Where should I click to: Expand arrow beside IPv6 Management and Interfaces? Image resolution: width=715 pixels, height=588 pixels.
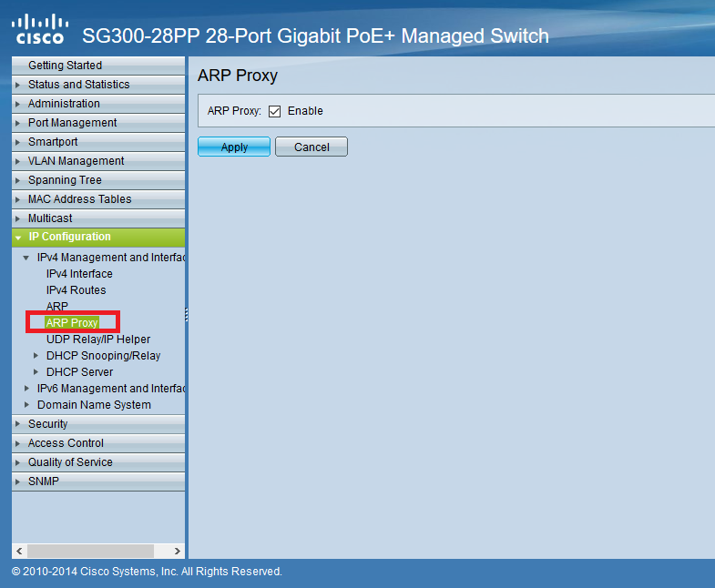(27, 389)
